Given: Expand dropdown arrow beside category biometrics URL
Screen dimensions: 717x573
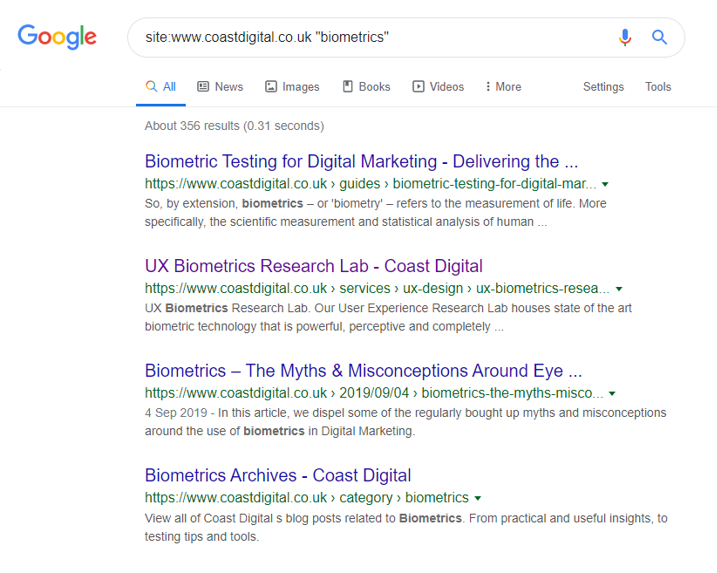Looking at the screenshot, I should [x=478, y=498].
